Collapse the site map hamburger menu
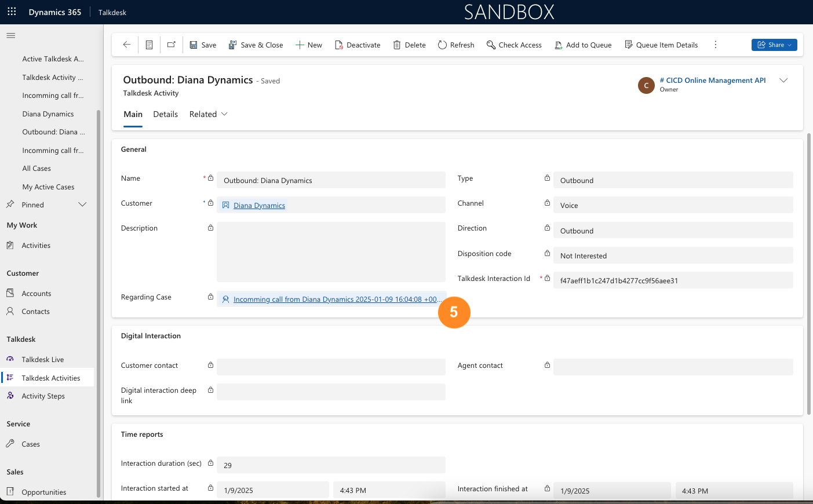The height and width of the screenshot is (504, 813). [10, 35]
